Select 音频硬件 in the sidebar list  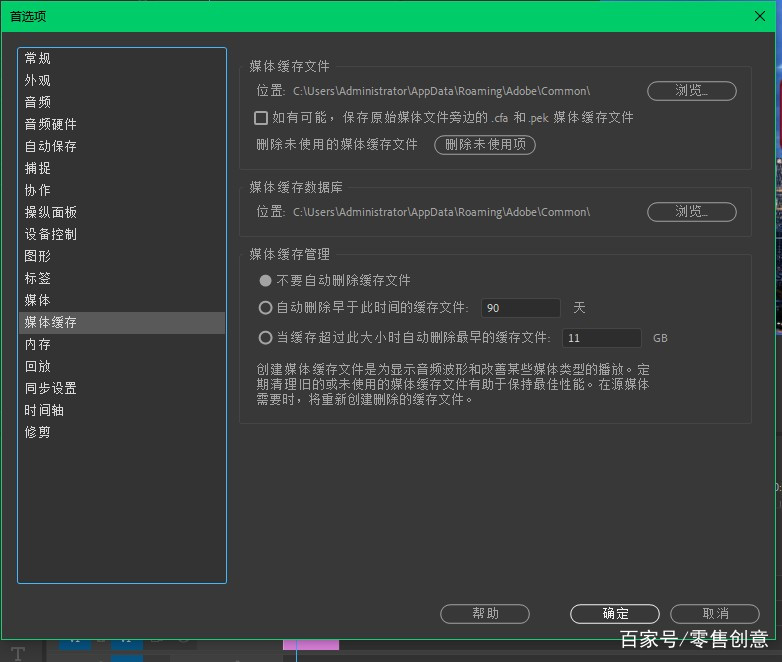point(122,124)
